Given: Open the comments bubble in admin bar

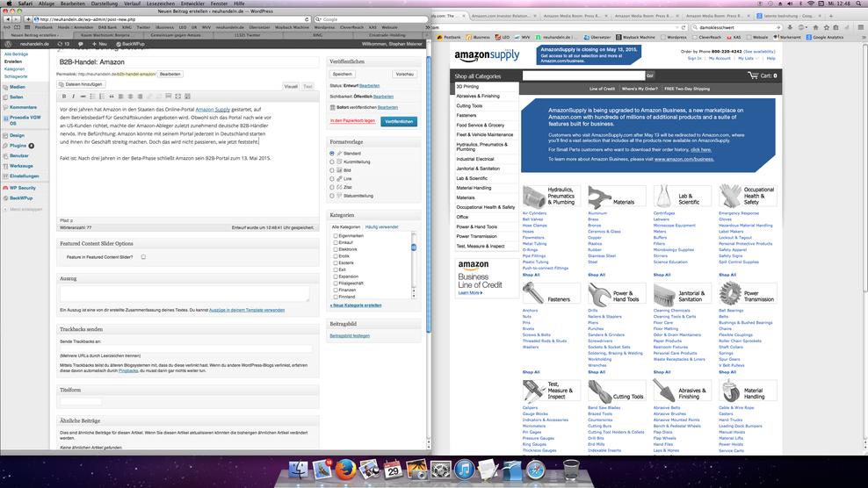Looking at the screenshot, I should tap(80, 44).
